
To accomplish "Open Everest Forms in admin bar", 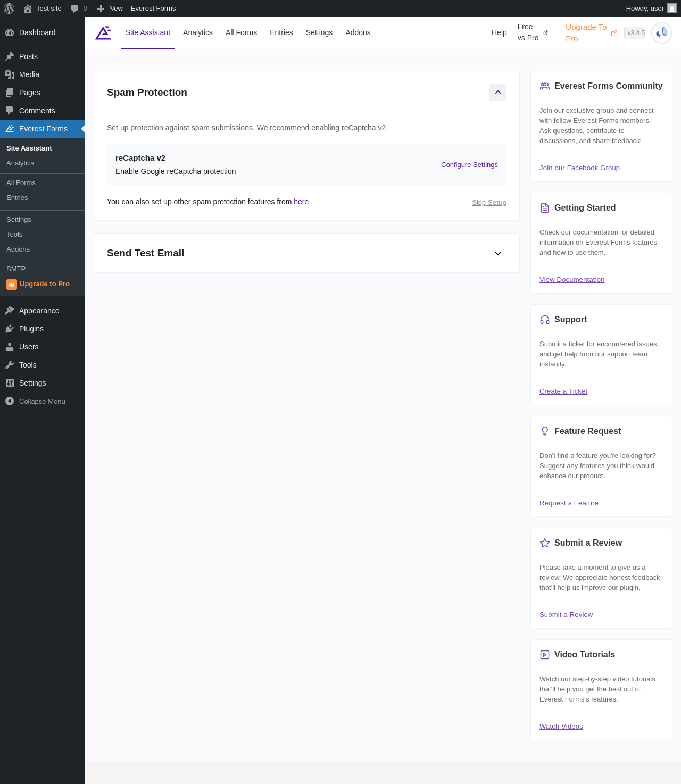I will pyautogui.click(x=153, y=9).
